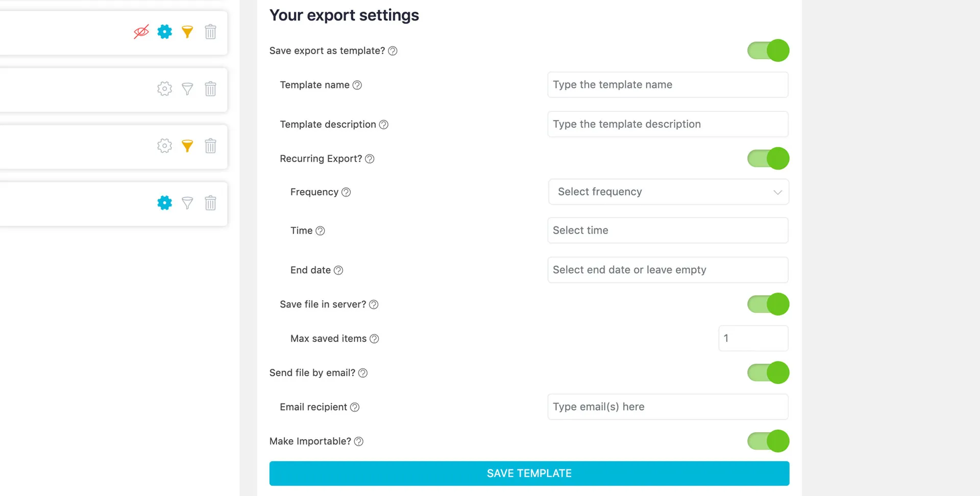This screenshot has height=496, width=980.
Task: Disable the Send file by email toggle
Action: (768, 372)
